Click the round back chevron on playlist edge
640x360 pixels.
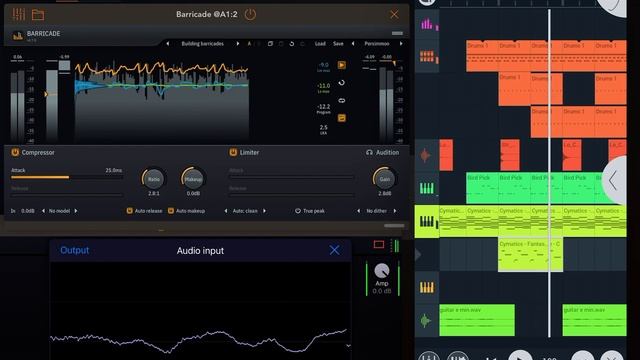coord(614,180)
